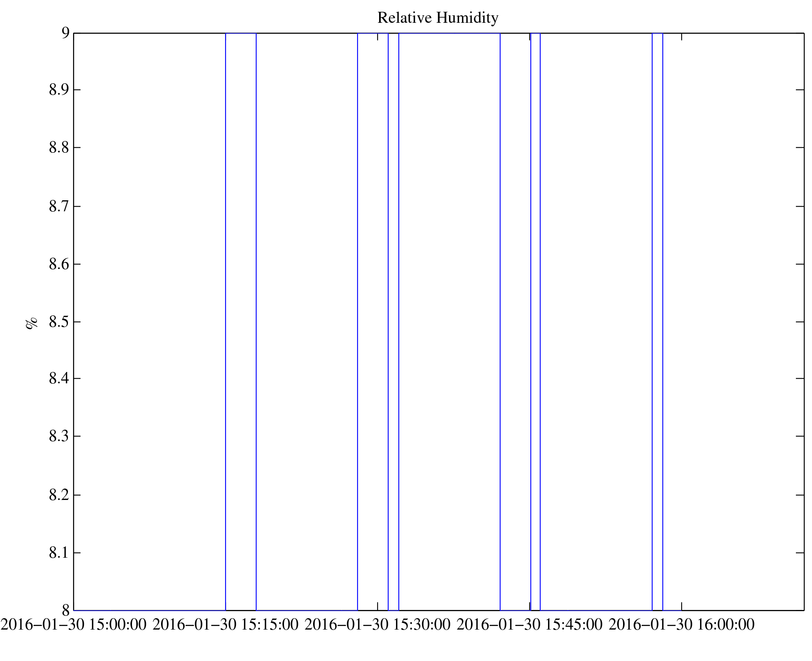Click the 8.6 y-axis tick label
Screen dimensions: 812x661
click(x=59, y=264)
